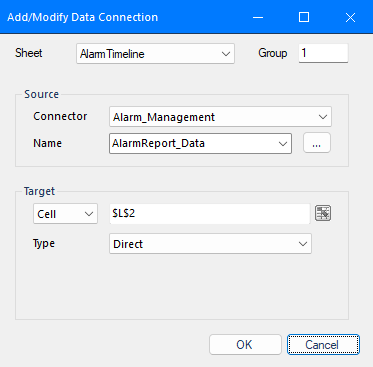This screenshot has width=373, height=367.
Task: Click the Cancel button
Action: [x=323, y=344]
